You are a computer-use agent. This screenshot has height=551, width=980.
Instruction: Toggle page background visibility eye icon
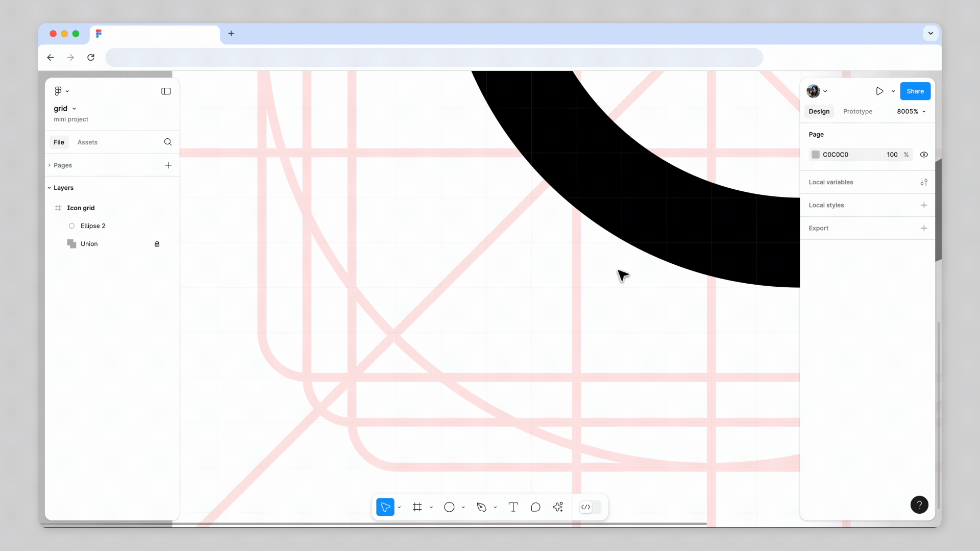coord(924,155)
